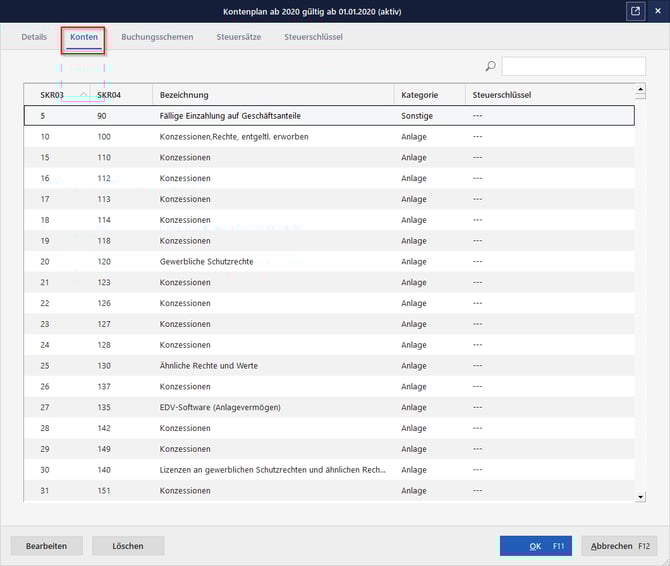Select the Konzessionen row with SKR04 151
Screen dimensions: 670x566
(329, 491)
